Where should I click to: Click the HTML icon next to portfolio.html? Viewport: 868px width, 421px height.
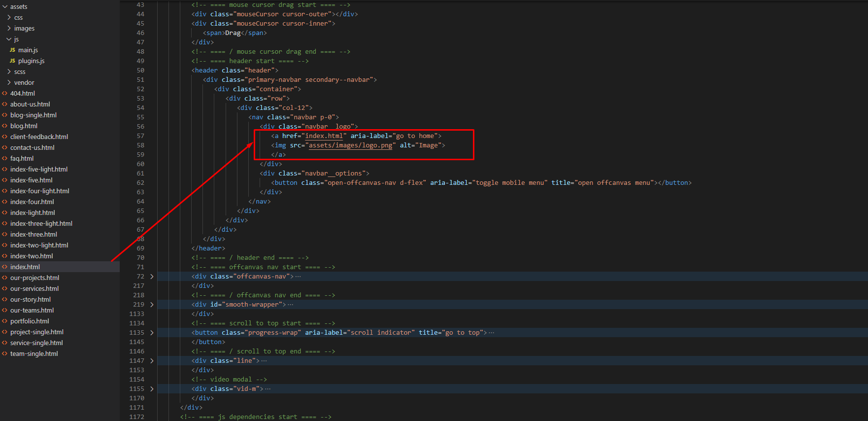[5, 321]
